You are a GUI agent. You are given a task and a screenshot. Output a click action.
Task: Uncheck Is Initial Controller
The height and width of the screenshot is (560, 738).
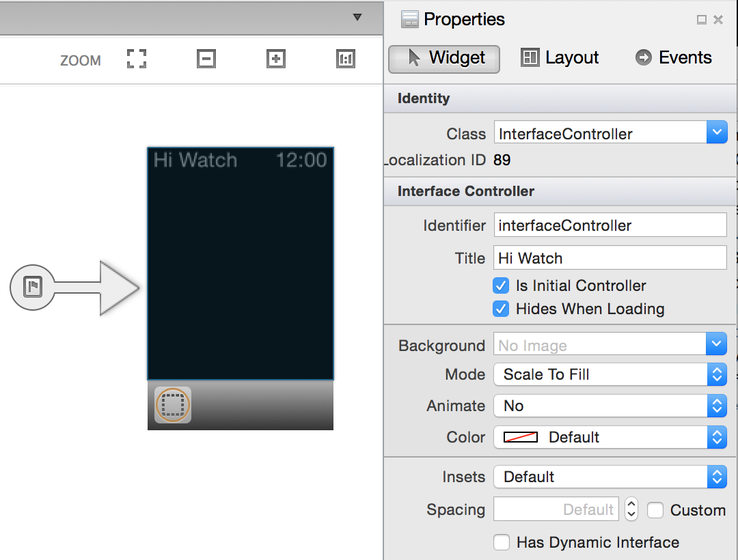click(501, 285)
